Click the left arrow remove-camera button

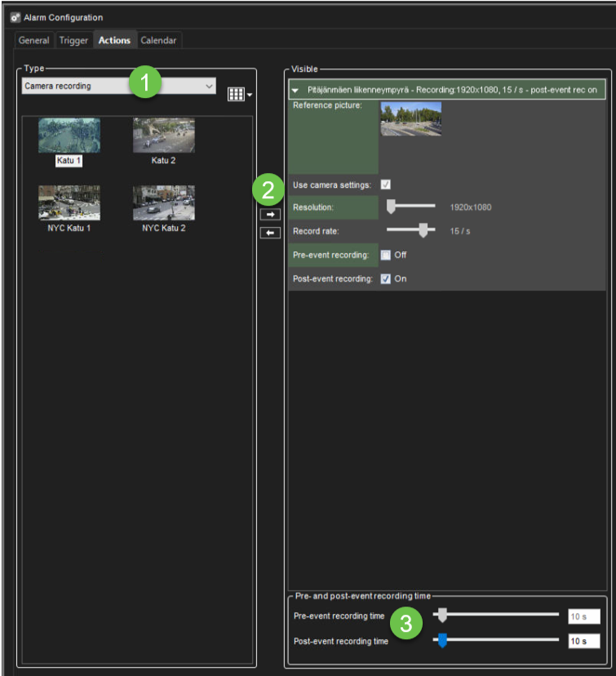pyautogui.click(x=270, y=233)
